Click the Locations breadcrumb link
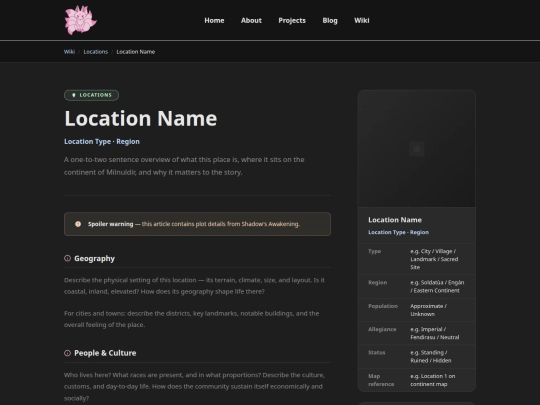The width and height of the screenshot is (540, 405). pyautogui.click(x=95, y=52)
